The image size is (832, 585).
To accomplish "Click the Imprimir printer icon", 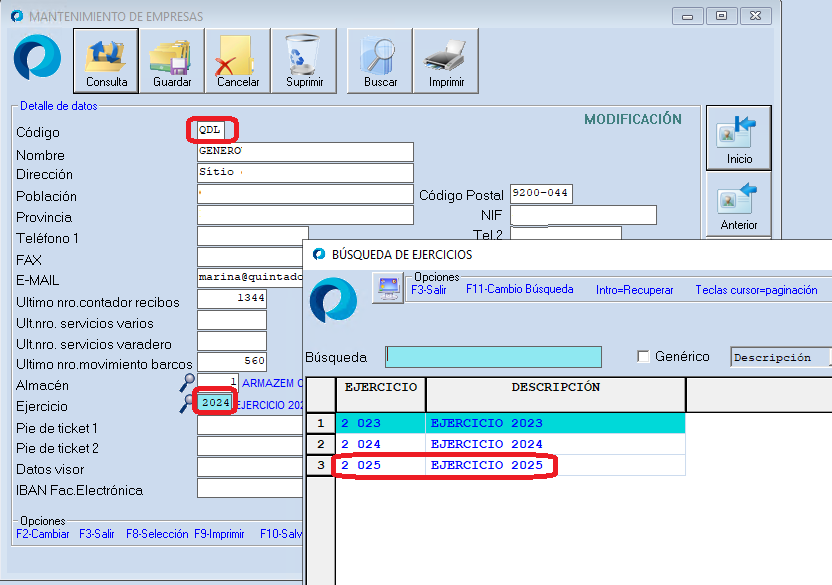I will click(446, 60).
